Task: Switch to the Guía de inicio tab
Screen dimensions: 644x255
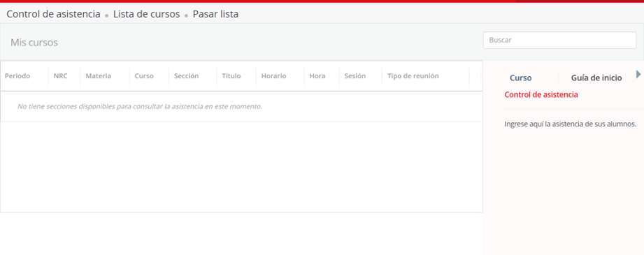Action: (596, 78)
